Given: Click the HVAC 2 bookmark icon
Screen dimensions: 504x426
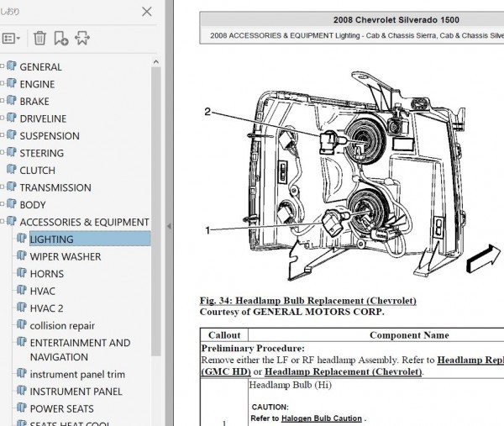Looking at the screenshot, I should pos(22,308).
